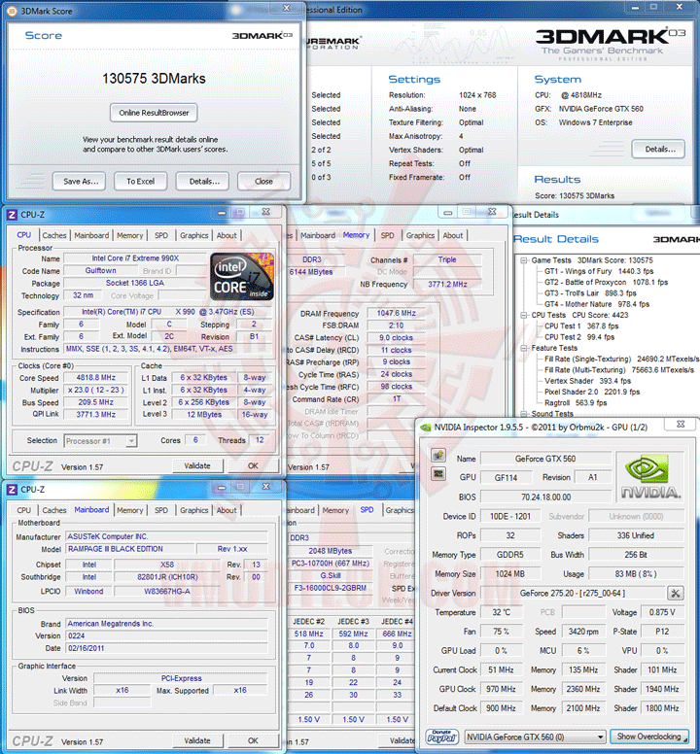This screenshot has height=754, width=700.
Task: Click motherboard Model RAMPAGE III BLACK EDITION
Action: click(x=130, y=549)
